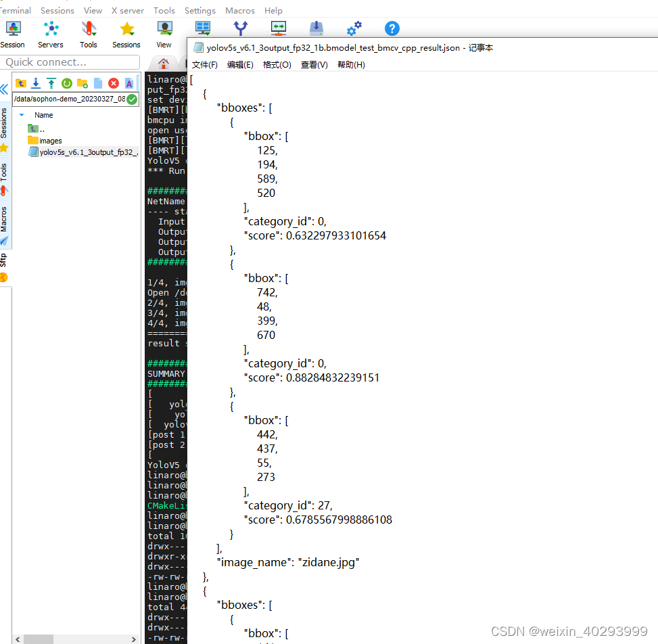Image resolution: width=658 pixels, height=644 pixels.
Task: Click the SFTP remote path field
Action: click(70, 99)
